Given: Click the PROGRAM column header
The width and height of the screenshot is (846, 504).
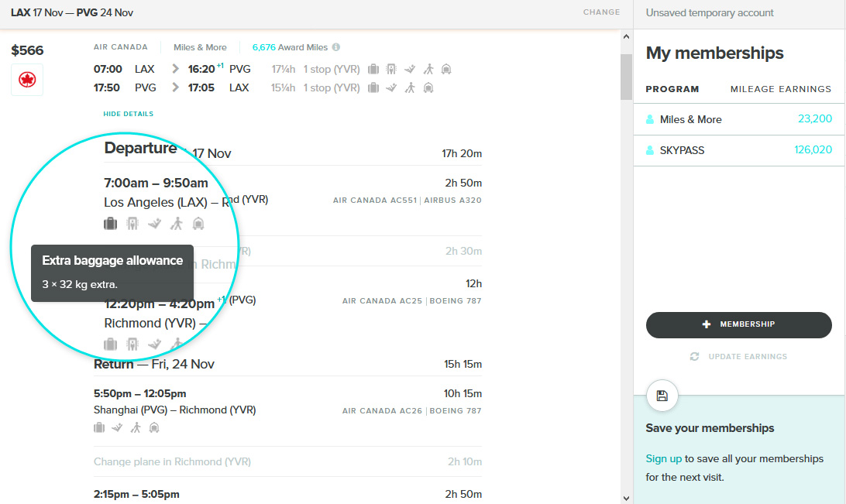Looking at the screenshot, I should click(x=672, y=89).
